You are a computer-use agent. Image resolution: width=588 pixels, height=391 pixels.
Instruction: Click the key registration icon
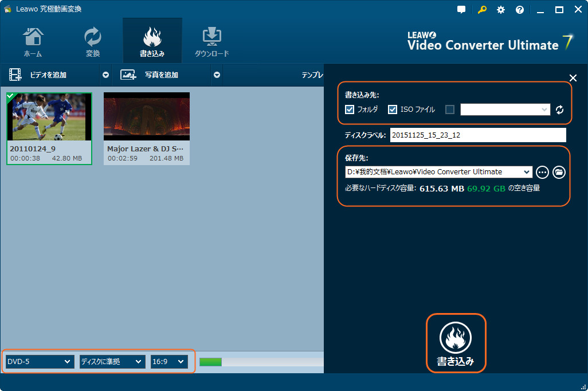coord(482,10)
